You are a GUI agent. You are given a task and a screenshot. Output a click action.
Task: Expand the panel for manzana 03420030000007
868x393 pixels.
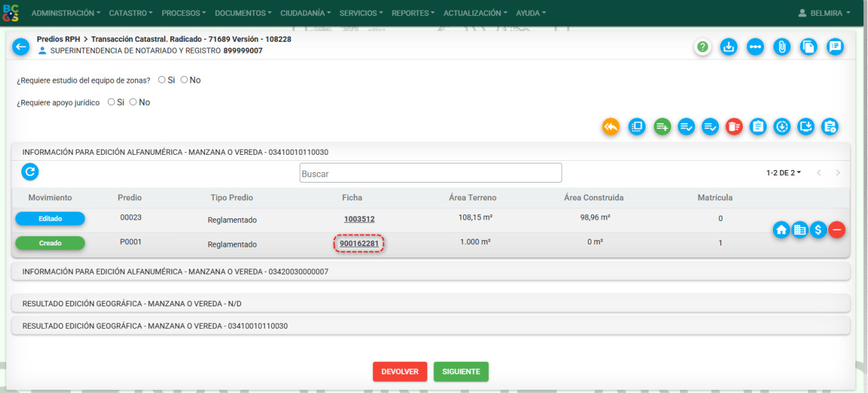(430, 271)
